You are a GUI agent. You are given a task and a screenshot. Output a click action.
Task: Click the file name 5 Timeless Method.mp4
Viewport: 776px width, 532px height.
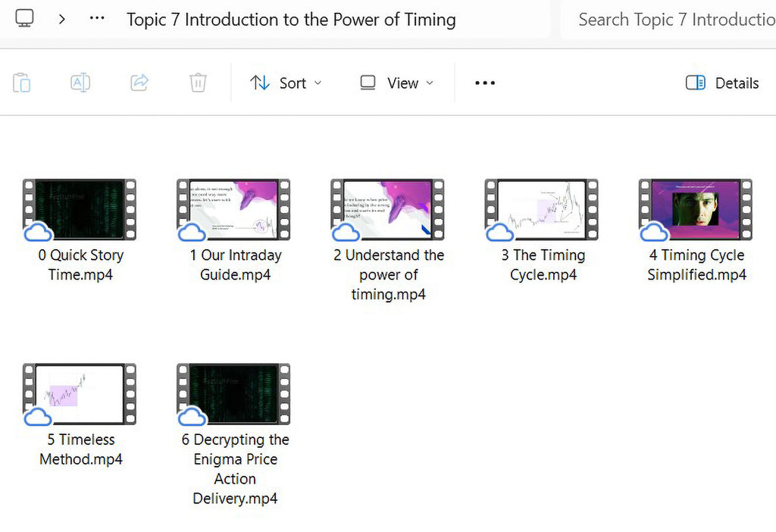click(80, 449)
